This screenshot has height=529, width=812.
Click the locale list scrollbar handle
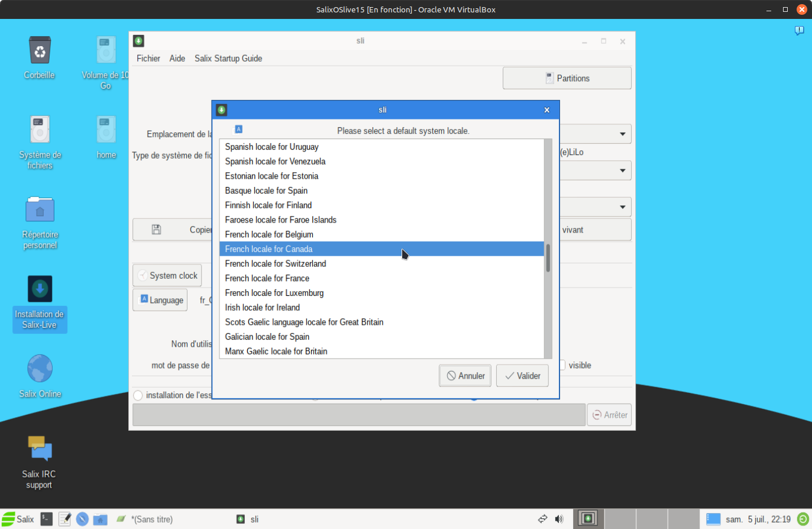click(548, 258)
